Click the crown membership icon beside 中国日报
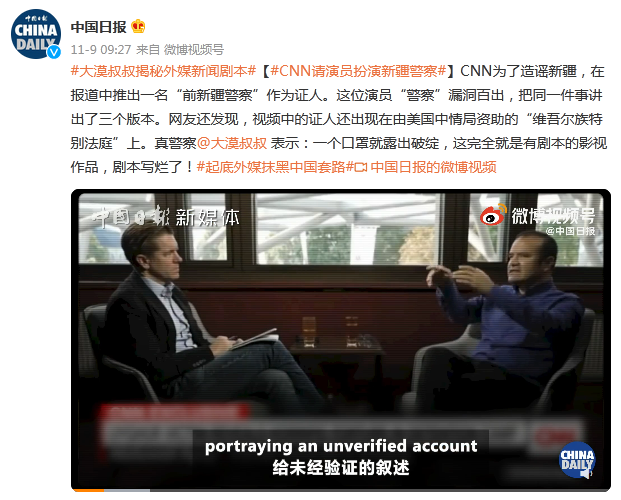Image resolution: width=621 pixels, height=500 pixels. (138, 27)
